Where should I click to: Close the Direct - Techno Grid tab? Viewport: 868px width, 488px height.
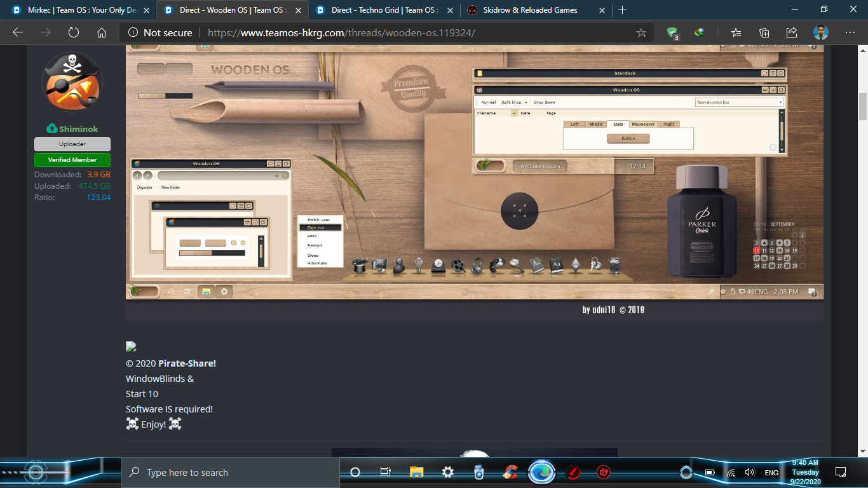point(449,10)
